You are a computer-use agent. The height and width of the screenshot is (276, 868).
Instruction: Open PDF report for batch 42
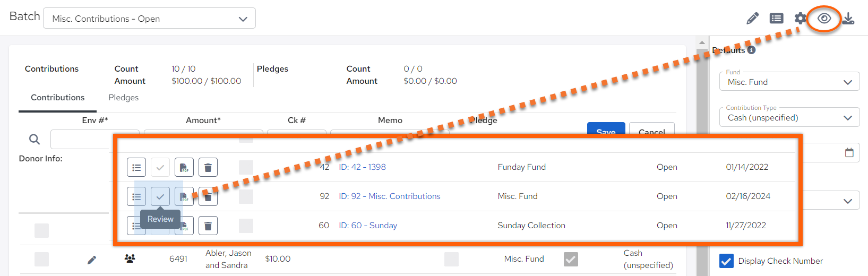(x=184, y=167)
